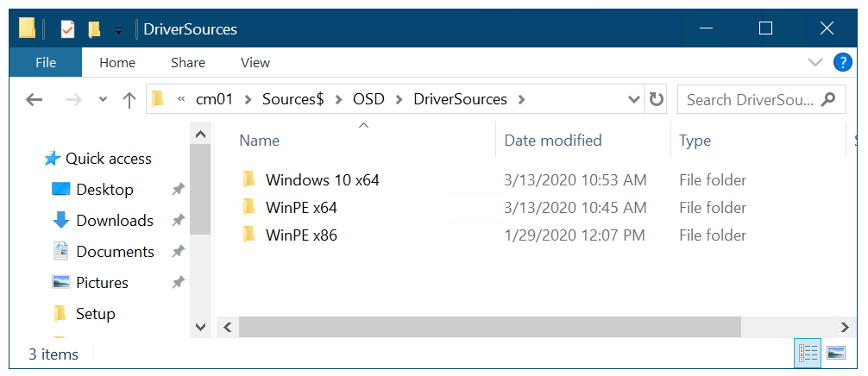Switch to the View ribbon tab

point(255,62)
